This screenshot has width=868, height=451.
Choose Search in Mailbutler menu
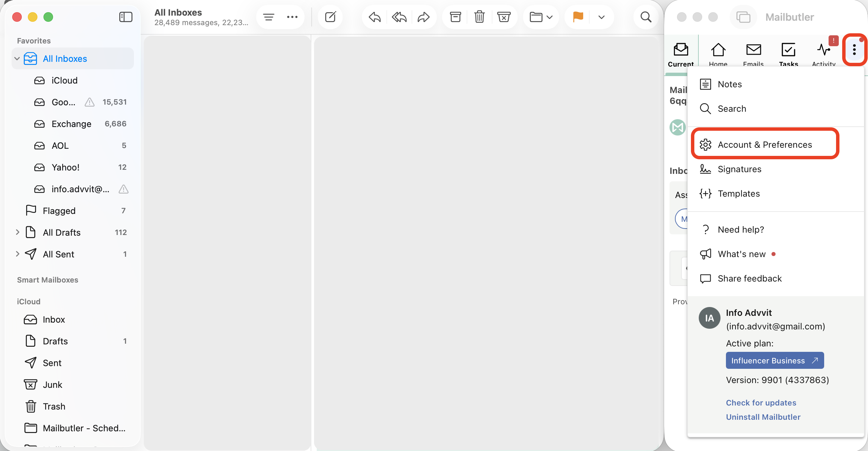pos(776,109)
